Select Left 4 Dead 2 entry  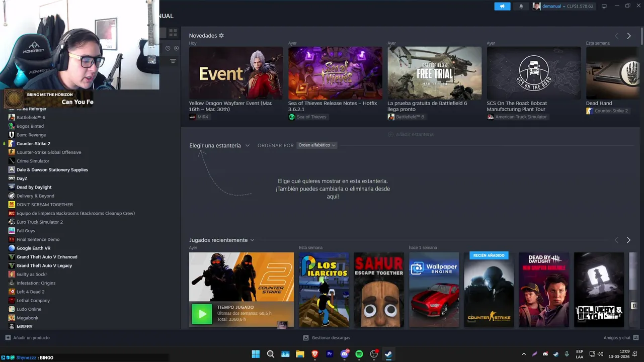[31, 292]
